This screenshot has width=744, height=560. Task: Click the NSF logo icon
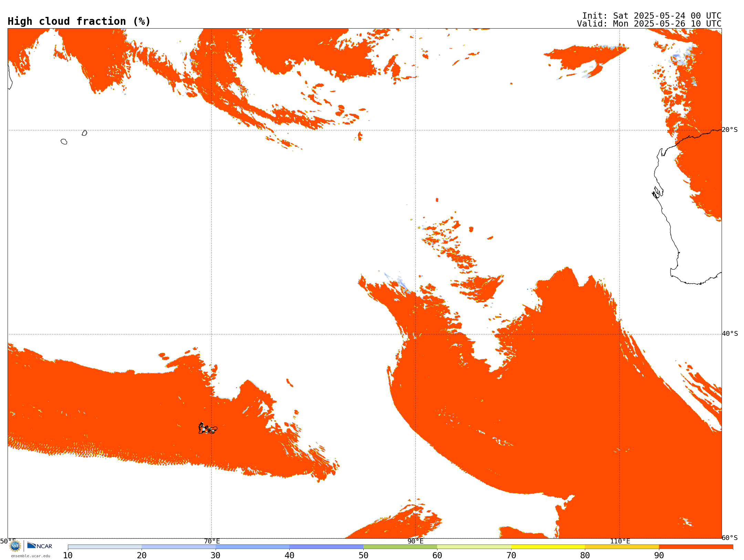coord(15,546)
